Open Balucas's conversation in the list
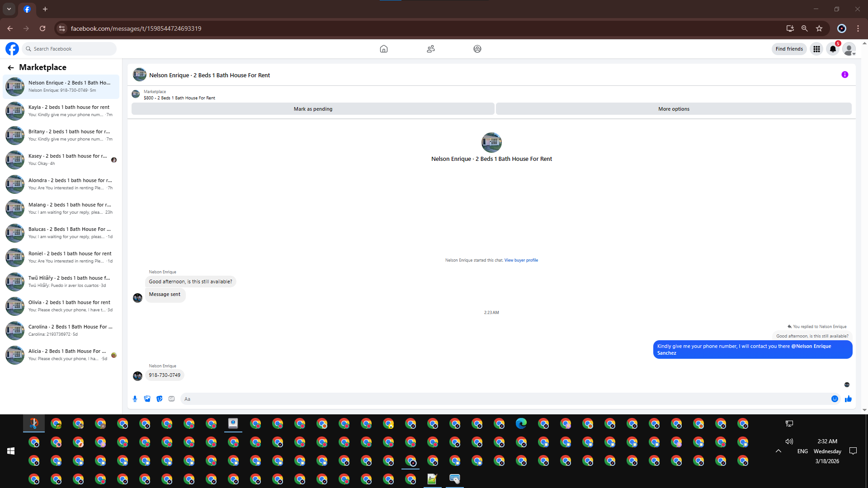The height and width of the screenshot is (488, 868). (61, 233)
